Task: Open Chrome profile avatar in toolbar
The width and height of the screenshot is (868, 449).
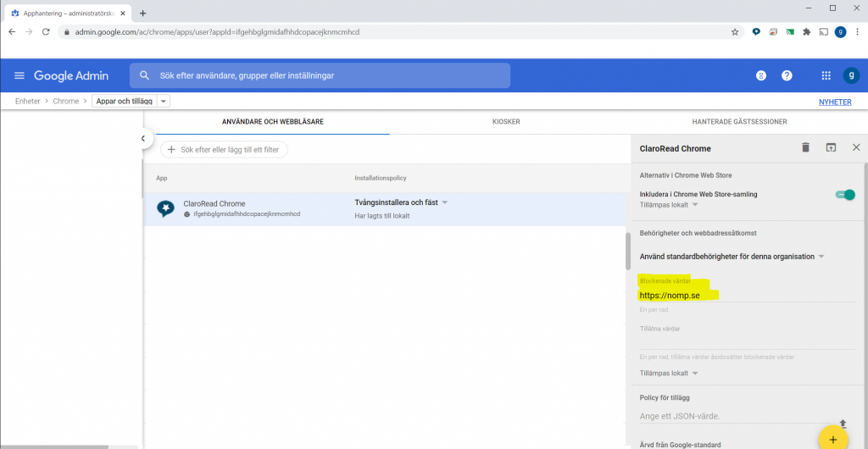Action: click(840, 32)
